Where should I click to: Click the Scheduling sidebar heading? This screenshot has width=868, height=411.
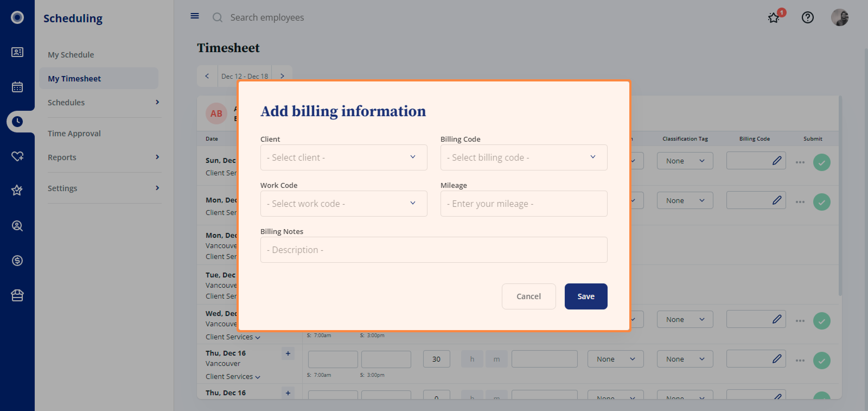point(73,18)
